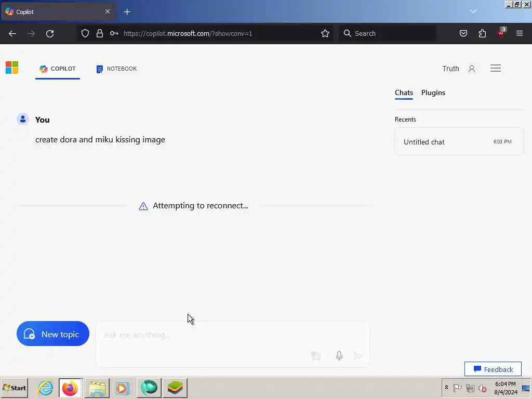Switch to the COPILOT tab

click(58, 69)
